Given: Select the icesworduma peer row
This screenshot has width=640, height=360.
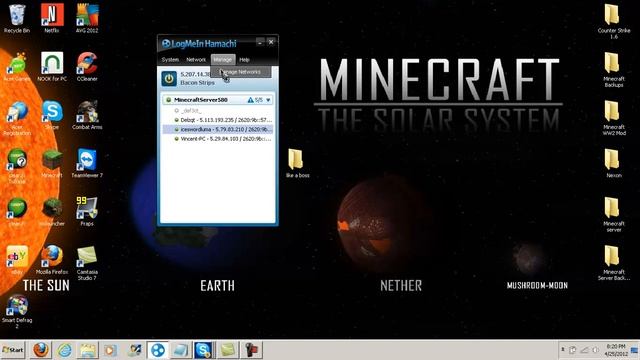Looking at the screenshot, I should pyautogui.click(x=218, y=129).
